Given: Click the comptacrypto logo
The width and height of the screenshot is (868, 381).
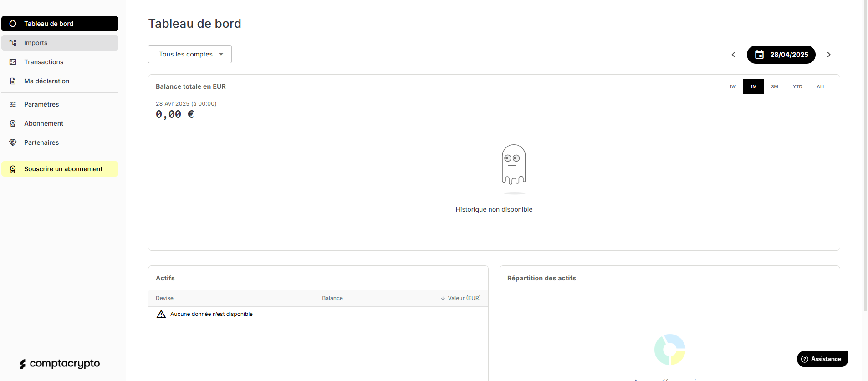Looking at the screenshot, I should coord(60,364).
